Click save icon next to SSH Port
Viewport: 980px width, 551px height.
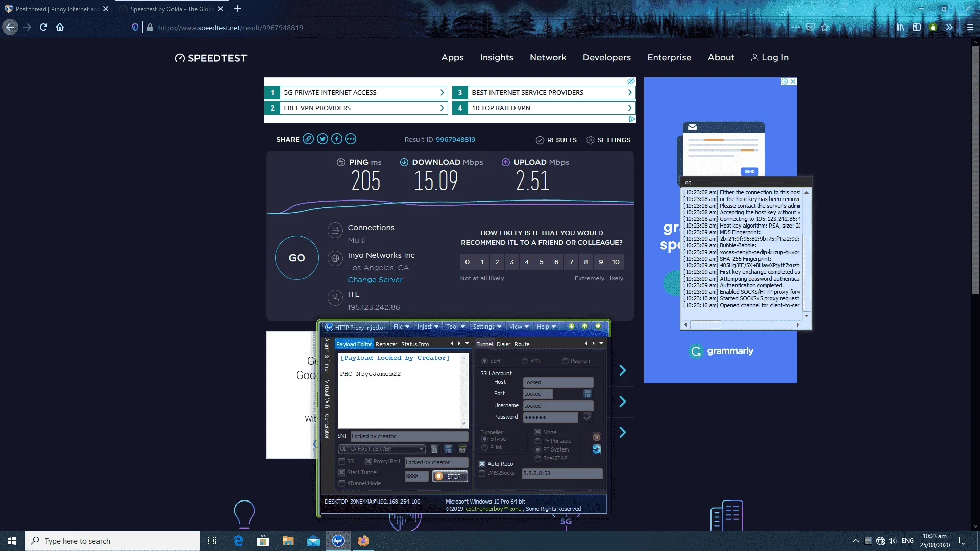coord(587,394)
